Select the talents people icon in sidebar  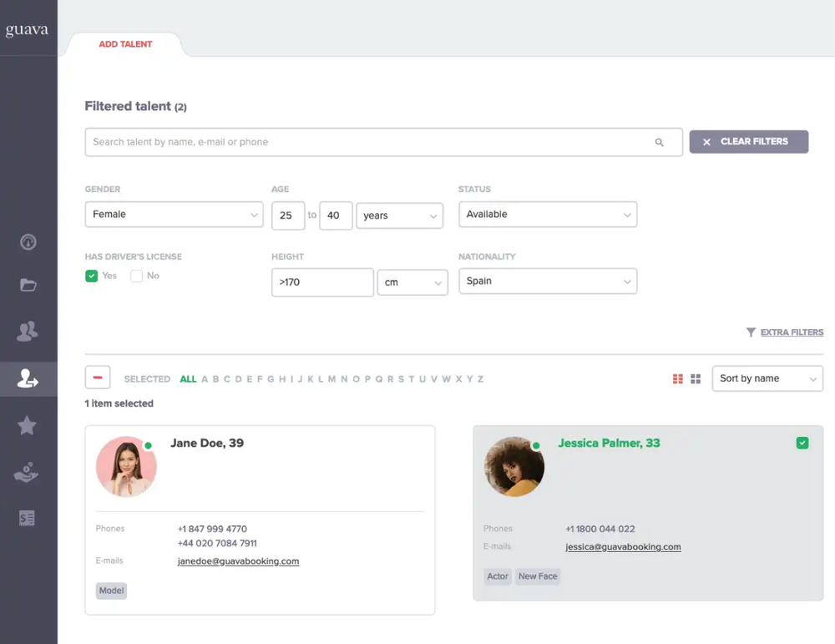pos(28,332)
